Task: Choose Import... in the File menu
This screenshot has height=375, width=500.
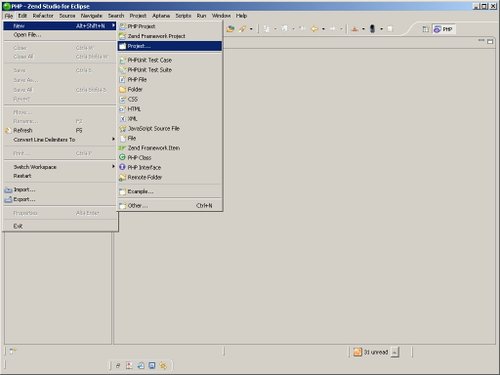Action: point(60,189)
